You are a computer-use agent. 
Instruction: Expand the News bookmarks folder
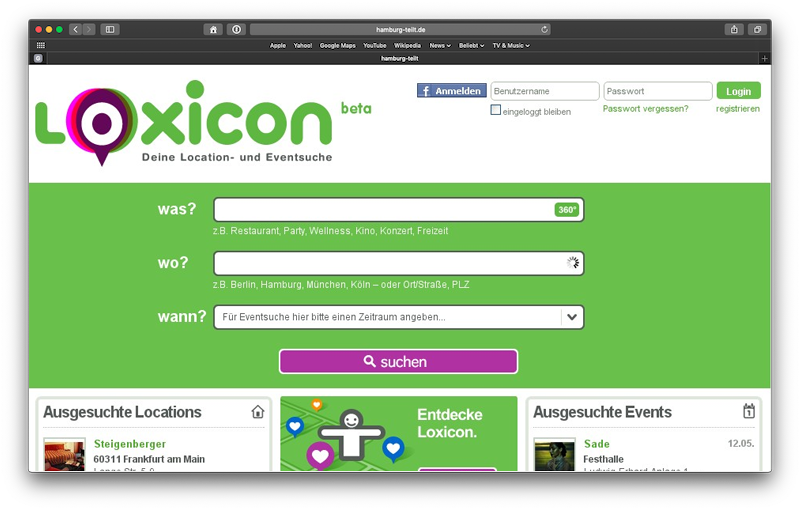coord(440,45)
